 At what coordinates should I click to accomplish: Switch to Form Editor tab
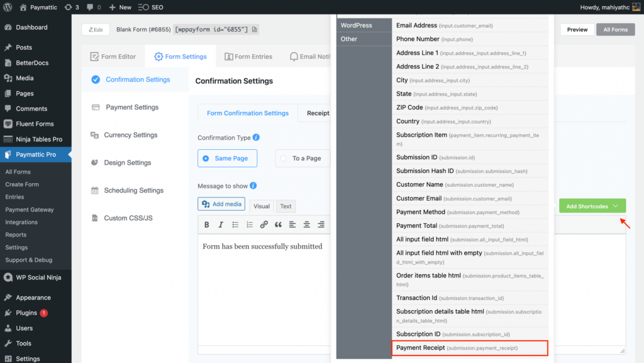click(113, 56)
